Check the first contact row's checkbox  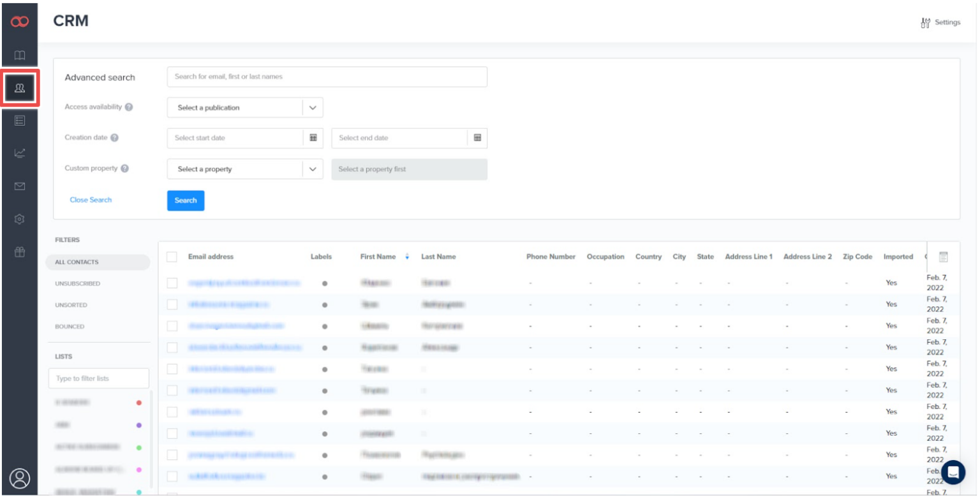[172, 282]
